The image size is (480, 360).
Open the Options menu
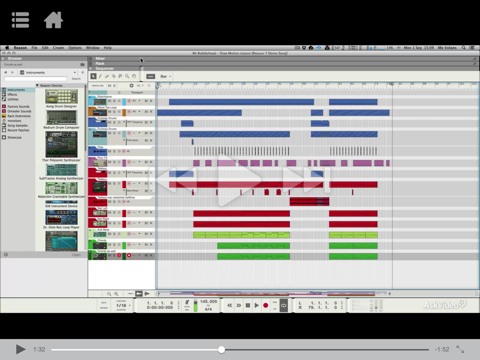[x=75, y=48]
